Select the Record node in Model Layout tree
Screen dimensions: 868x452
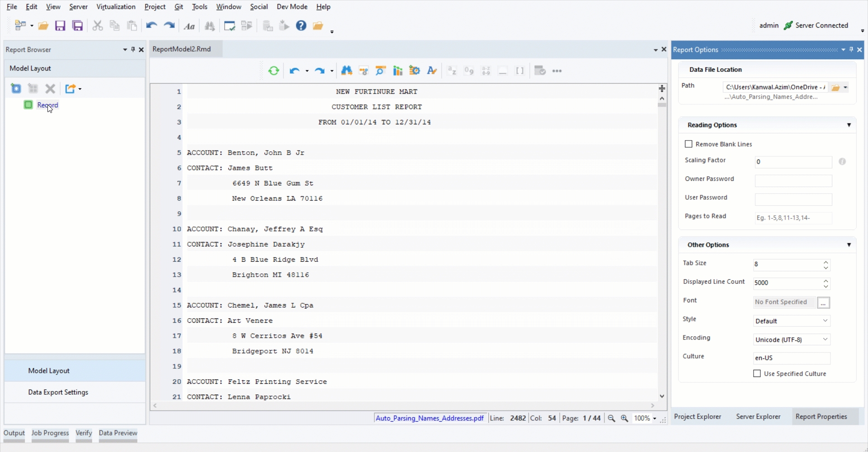47,105
